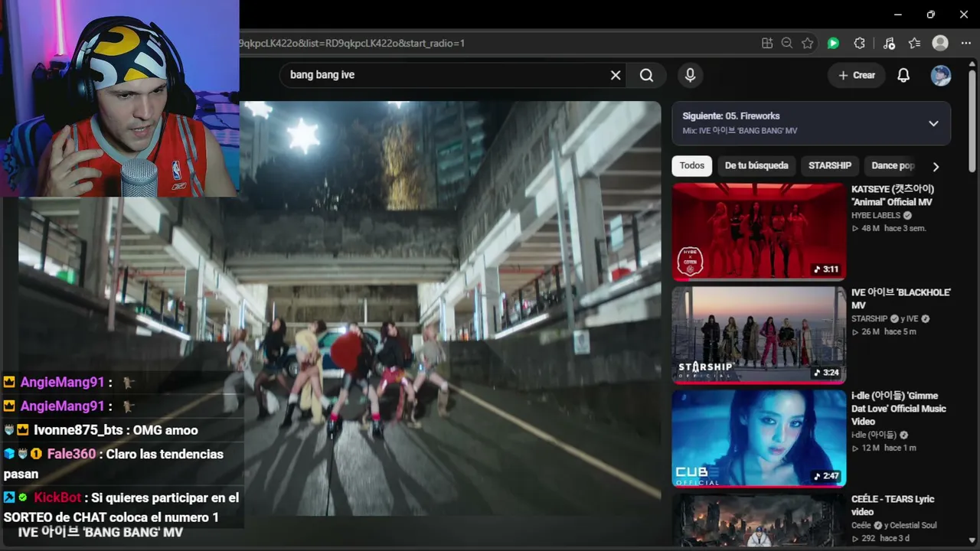The height and width of the screenshot is (551, 980).
Task: Open the KATSEYE 'Animal' video thumbnail
Action: 759,232
